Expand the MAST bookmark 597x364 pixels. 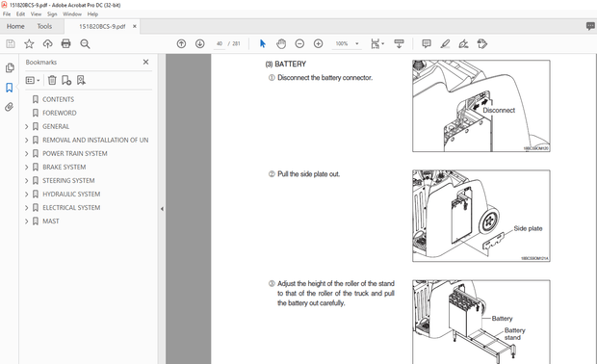(26, 221)
